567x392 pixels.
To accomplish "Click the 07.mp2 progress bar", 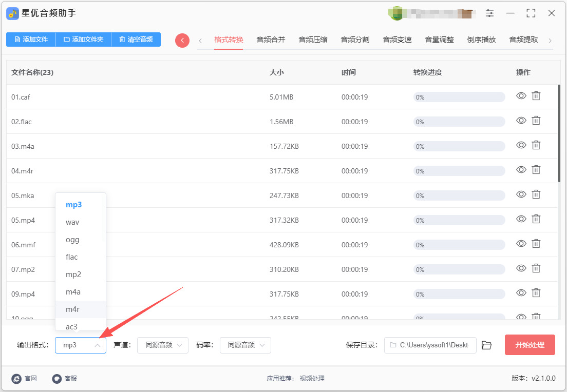I will [x=459, y=269].
